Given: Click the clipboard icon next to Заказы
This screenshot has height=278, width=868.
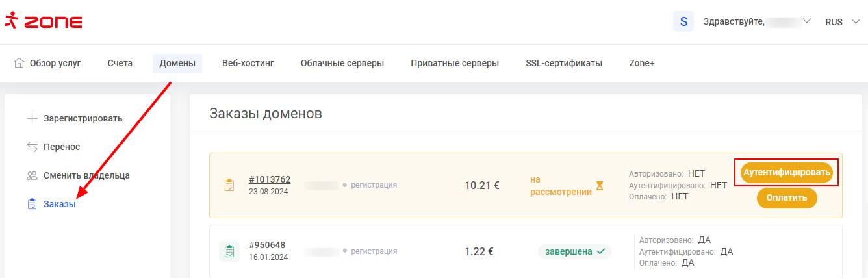Looking at the screenshot, I should (x=32, y=204).
